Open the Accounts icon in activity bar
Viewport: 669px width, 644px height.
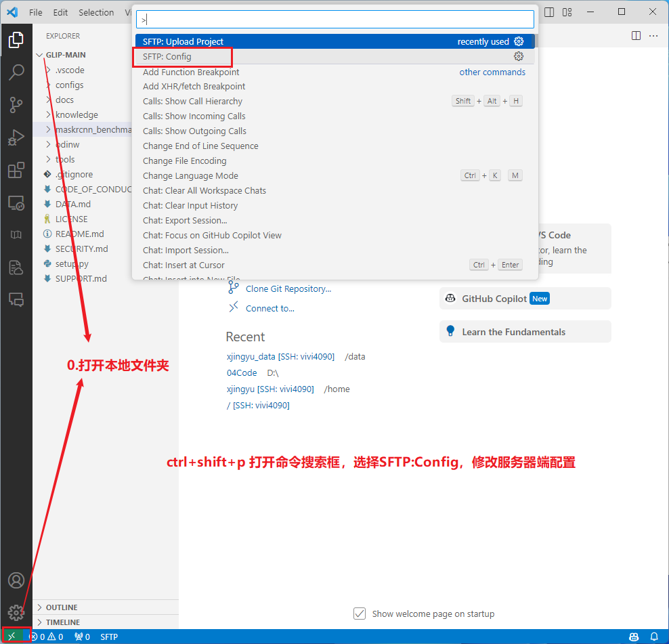coord(16,580)
